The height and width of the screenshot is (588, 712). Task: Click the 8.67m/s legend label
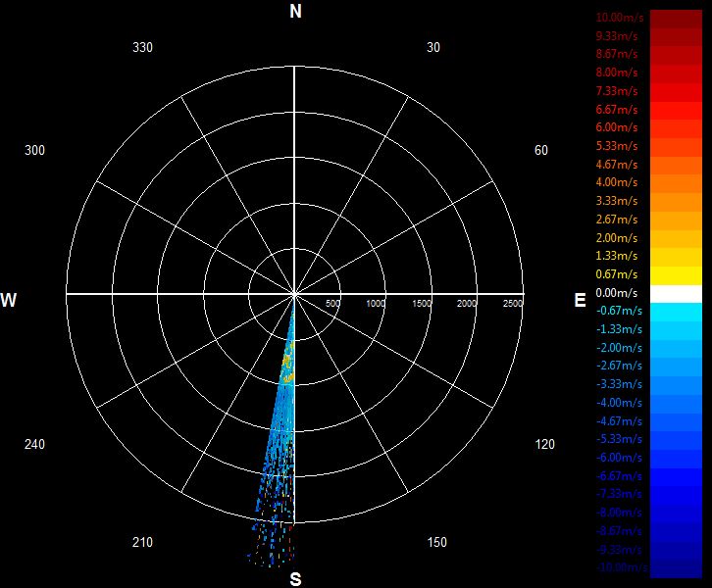pos(617,54)
